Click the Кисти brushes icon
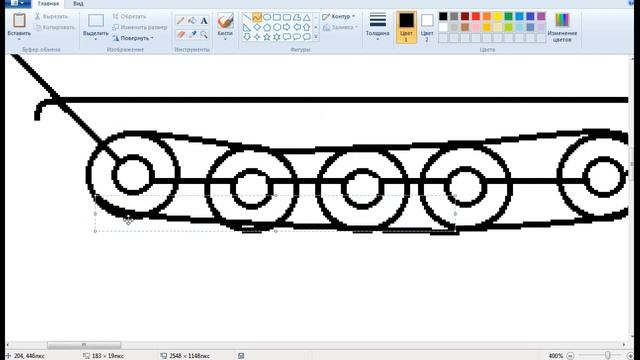This screenshot has width=640, height=360. coord(225,20)
